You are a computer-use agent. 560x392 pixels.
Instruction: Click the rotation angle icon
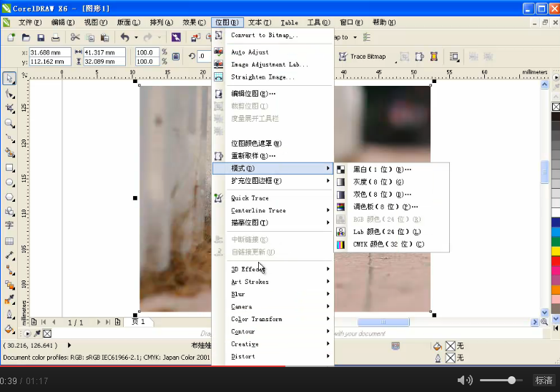tap(192, 56)
